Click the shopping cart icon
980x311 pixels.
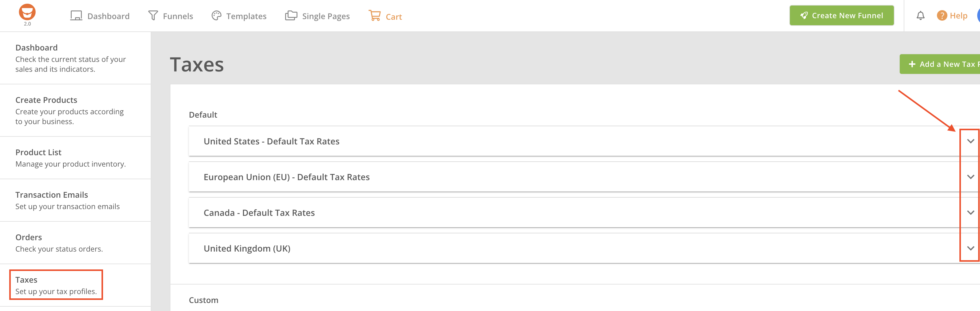[374, 16]
